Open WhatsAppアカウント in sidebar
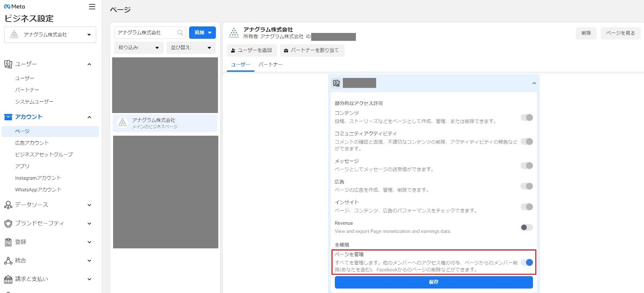Image resolution: width=644 pixels, height=293 pixels. pyautogui.click(x=38, y=190)
